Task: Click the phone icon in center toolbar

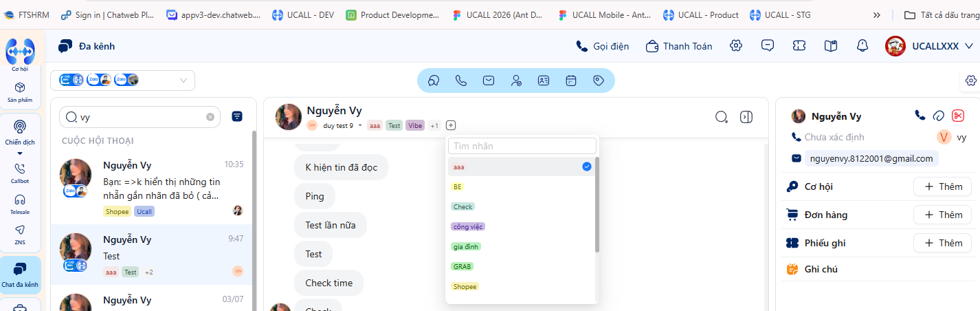Action: coord(461,81)
